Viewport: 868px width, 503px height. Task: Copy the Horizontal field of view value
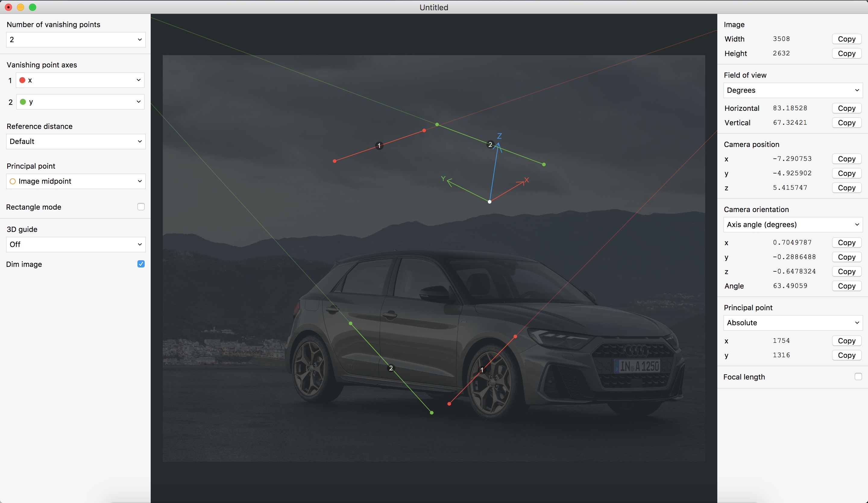point(846,108)
